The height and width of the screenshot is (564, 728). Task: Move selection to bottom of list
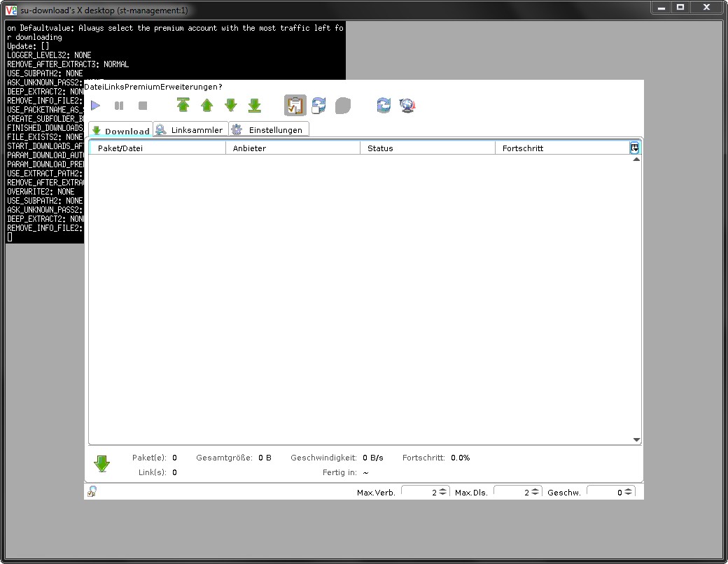[255, 106]
